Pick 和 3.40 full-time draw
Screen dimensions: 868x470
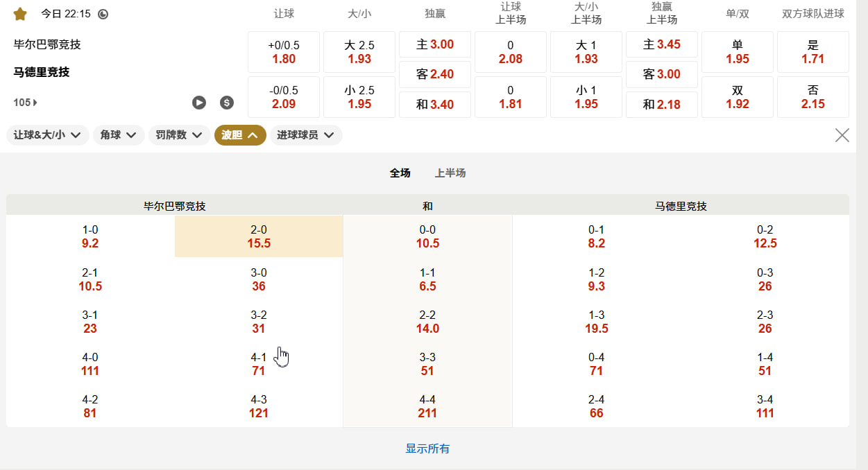click(x=435, y=105)
